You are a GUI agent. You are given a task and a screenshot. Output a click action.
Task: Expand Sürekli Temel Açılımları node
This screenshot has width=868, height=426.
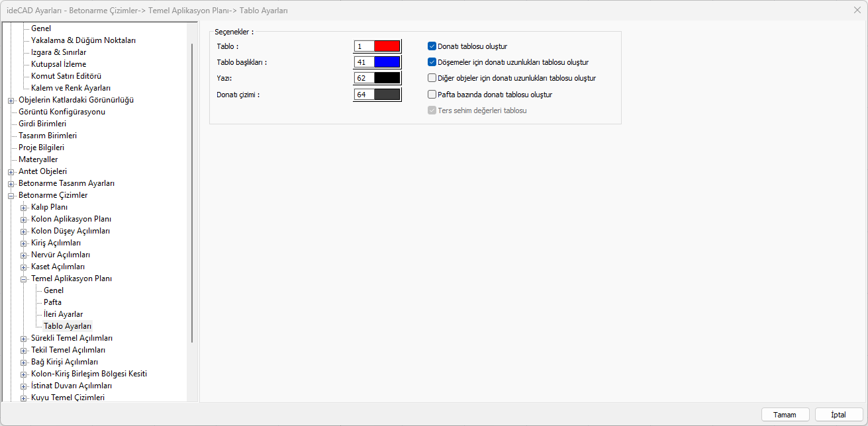24,338
